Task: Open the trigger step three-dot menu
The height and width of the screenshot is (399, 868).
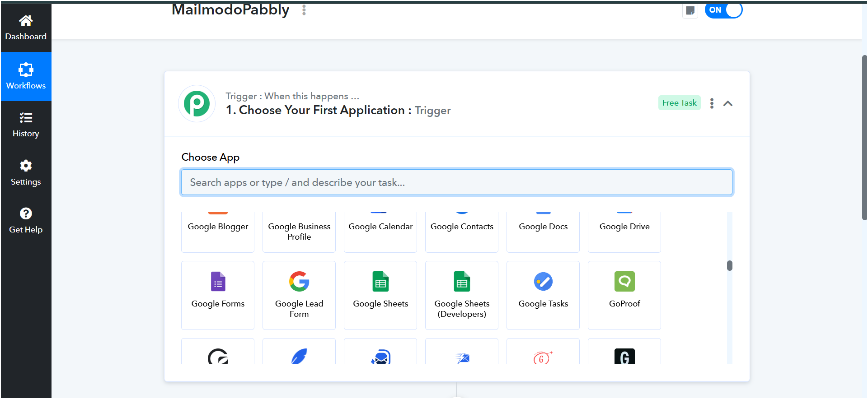Action: point(712,103)
